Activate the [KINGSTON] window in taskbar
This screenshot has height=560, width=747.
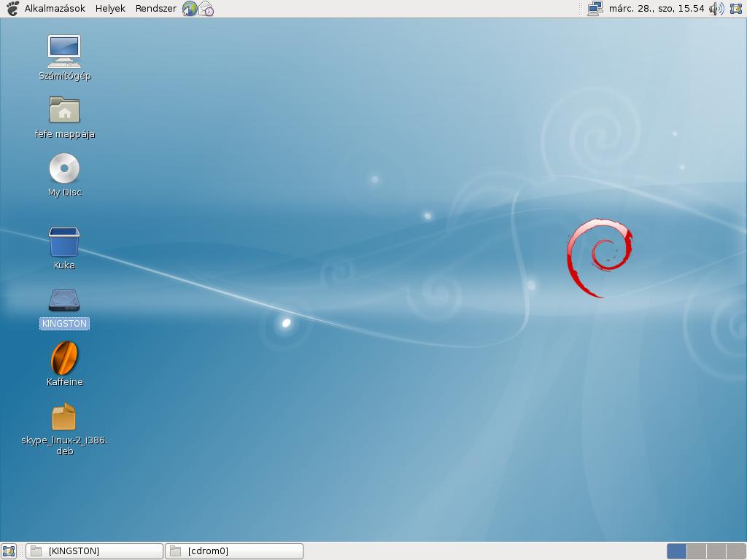pyautogui.click(x=93, y=551)
